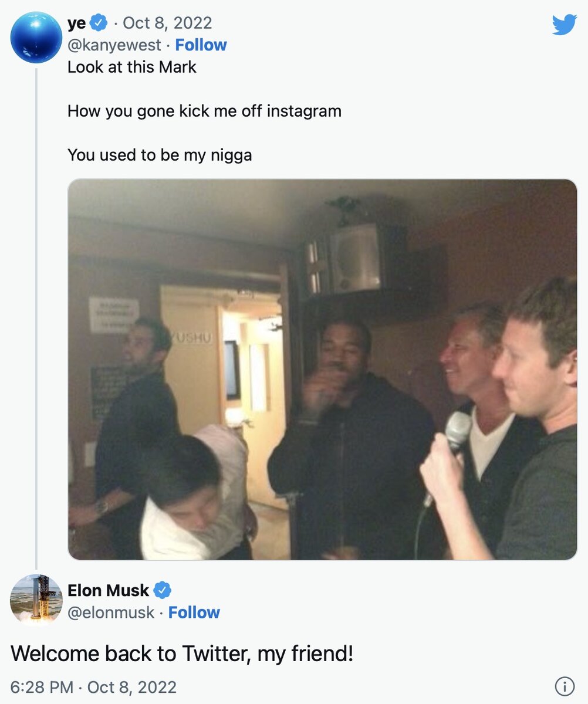Screen dimensions: 588x704
Task: Click ye's blue verified badge
Action: [x=99, y=23]
